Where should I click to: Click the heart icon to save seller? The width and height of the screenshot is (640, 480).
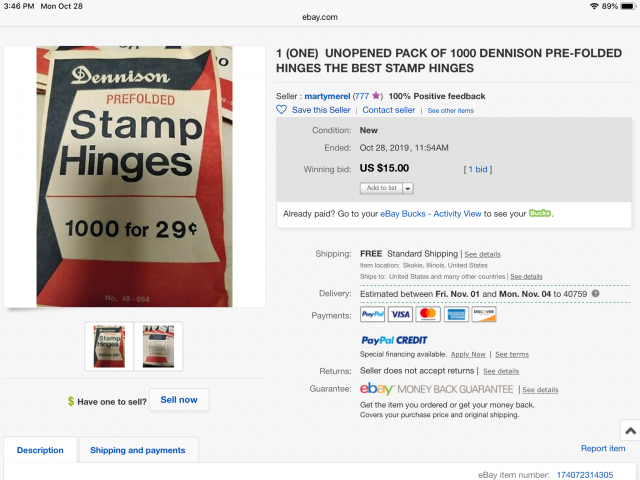pos(281,110)
